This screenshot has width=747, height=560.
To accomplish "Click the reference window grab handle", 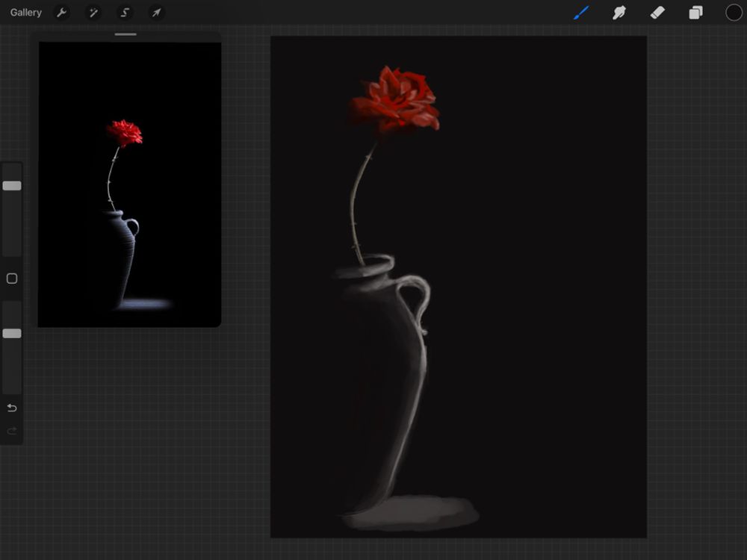I will (125, 34).
